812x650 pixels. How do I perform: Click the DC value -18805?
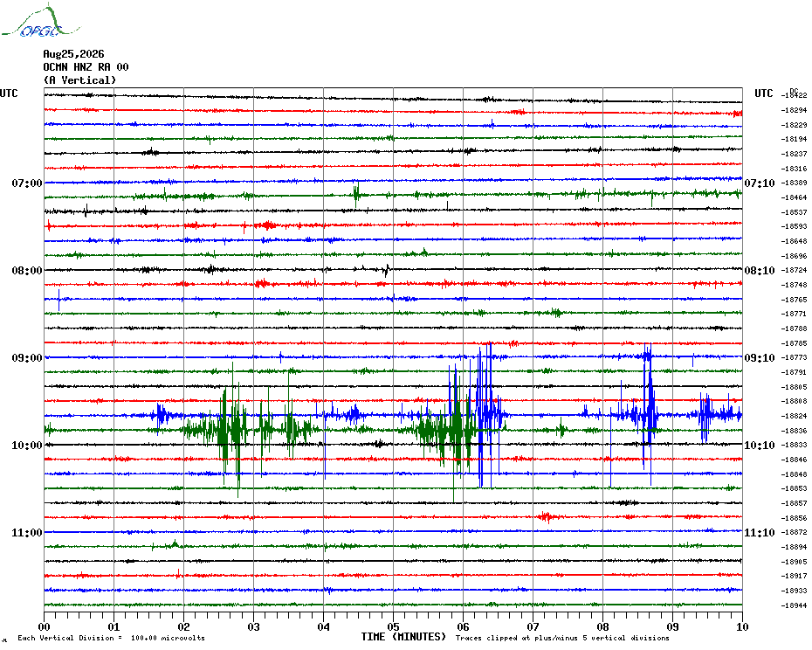pyautogui.click(x=794, y=387)
